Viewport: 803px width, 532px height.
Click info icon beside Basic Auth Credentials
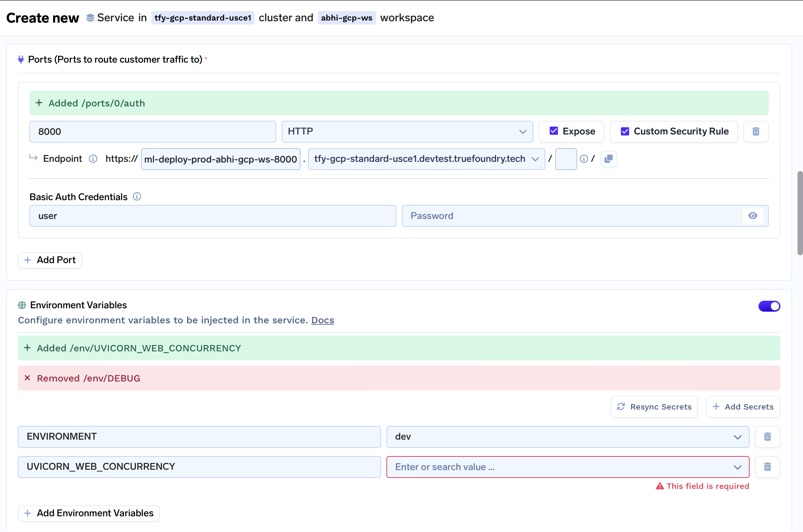coord(137,197)
